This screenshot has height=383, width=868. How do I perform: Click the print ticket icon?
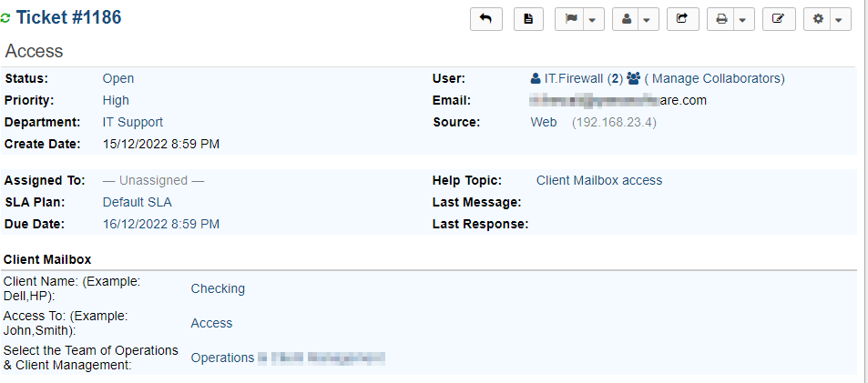coord(721,19)
